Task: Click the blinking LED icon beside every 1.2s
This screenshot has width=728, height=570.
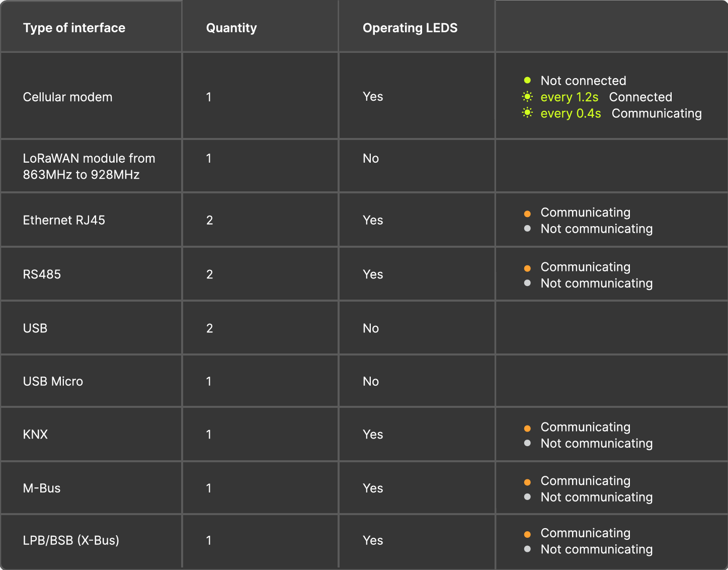Action: 527,97
